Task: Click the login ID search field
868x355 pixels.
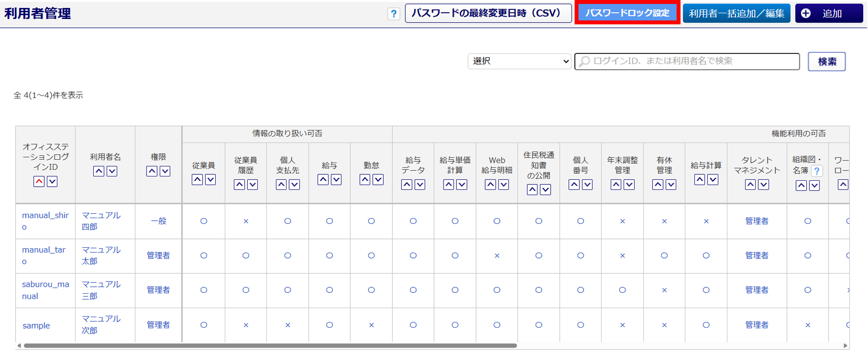Action: (x=690, y=61)
